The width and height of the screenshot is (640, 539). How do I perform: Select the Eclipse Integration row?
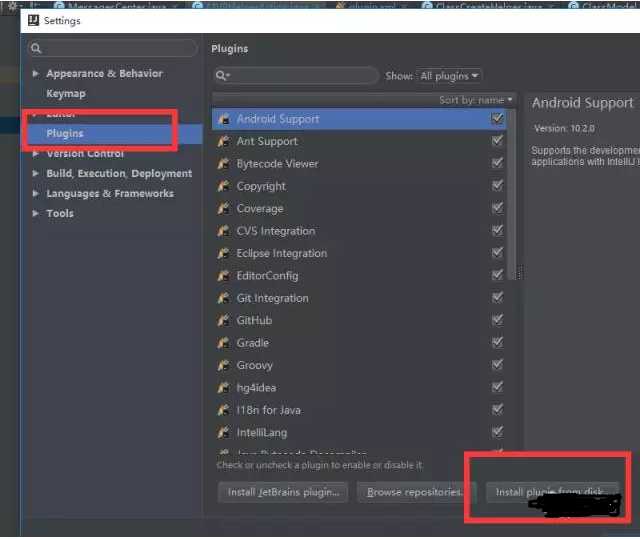coord(359,253)
